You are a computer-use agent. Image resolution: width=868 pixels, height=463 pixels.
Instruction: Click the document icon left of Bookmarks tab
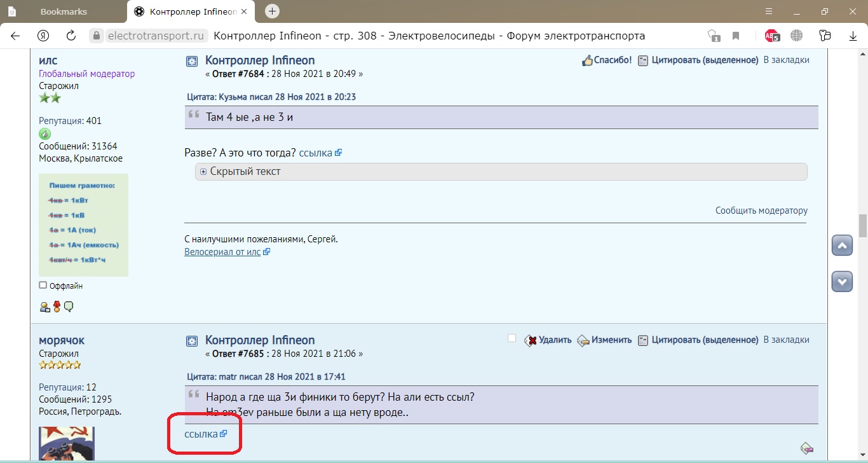coord(12,12)
